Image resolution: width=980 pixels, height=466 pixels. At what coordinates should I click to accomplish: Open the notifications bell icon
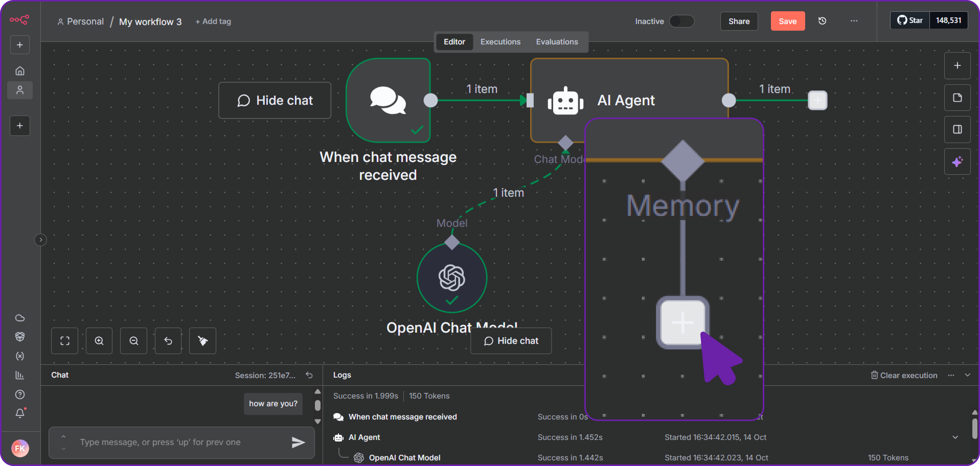point(20,413)
